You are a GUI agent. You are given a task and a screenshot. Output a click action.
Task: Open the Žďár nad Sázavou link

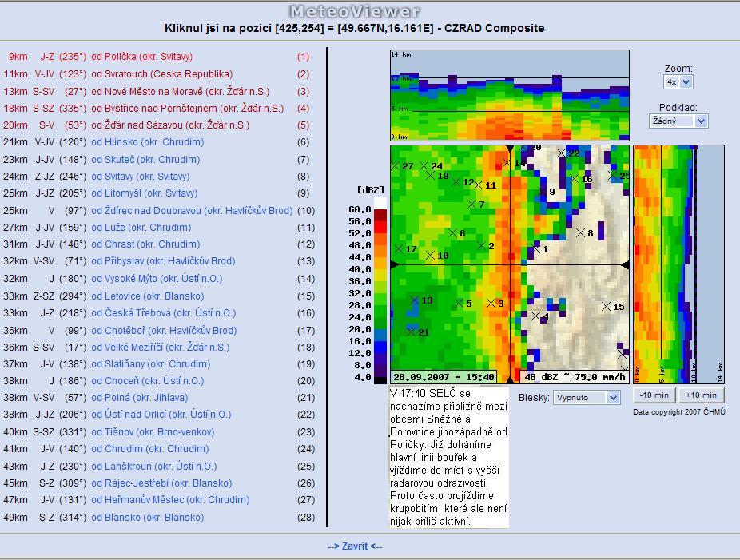click(x=170, y=125)
